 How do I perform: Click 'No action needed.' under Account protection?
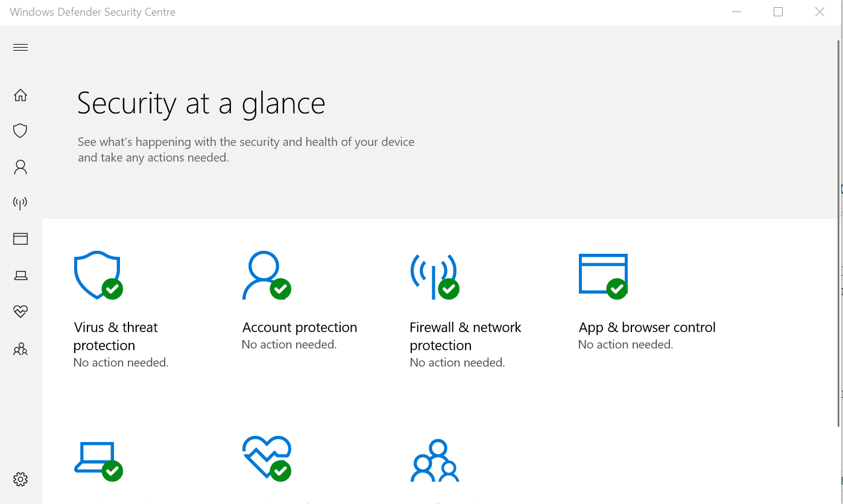pos(289,345)
